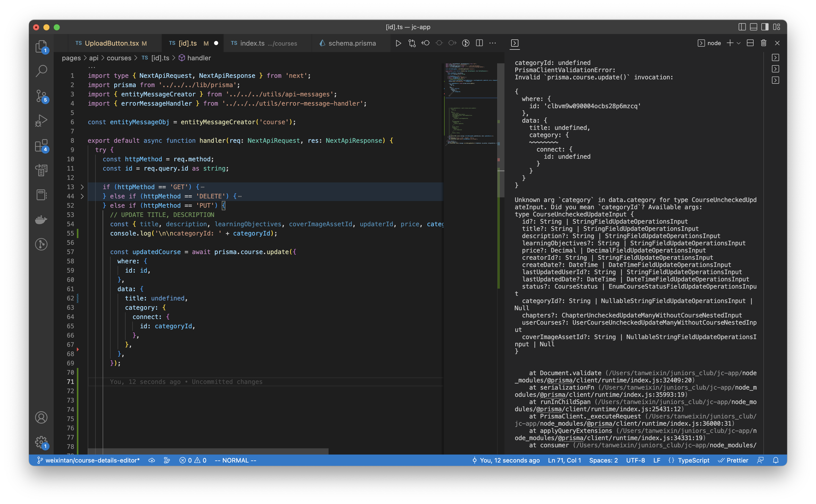Switch to the UploadButton.tsx tab

[x=111, y=43]
